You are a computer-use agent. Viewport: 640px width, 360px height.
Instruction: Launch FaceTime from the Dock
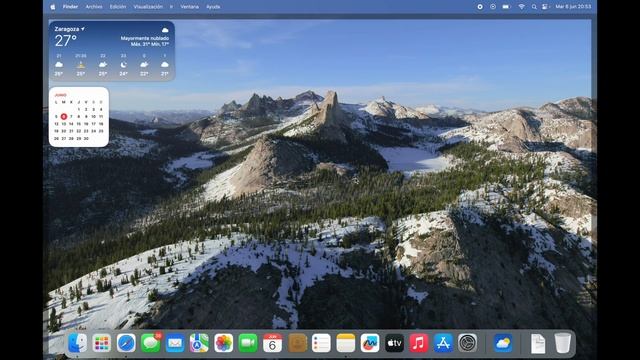point(248,343)
